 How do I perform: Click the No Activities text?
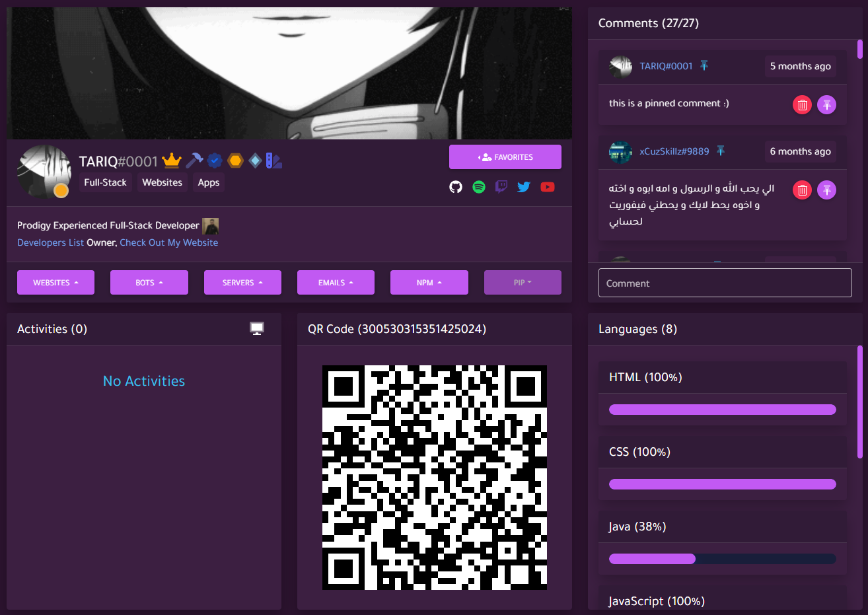tap(144, 381)
